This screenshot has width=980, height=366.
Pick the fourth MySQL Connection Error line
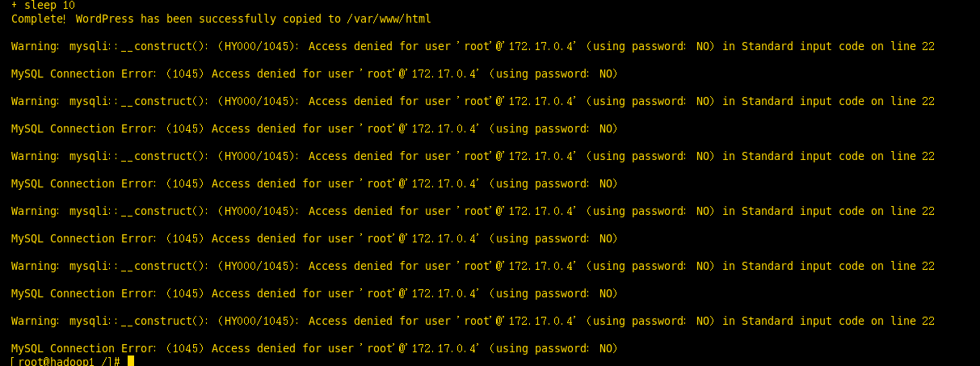coord(314,239)
